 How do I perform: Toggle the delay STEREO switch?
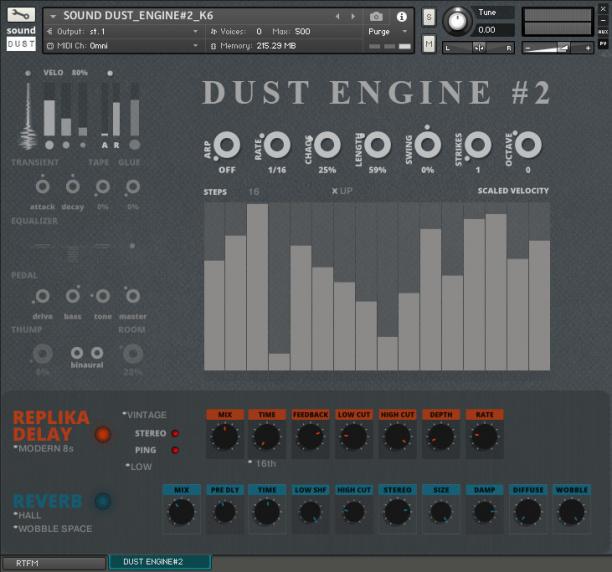pos(175,433)
